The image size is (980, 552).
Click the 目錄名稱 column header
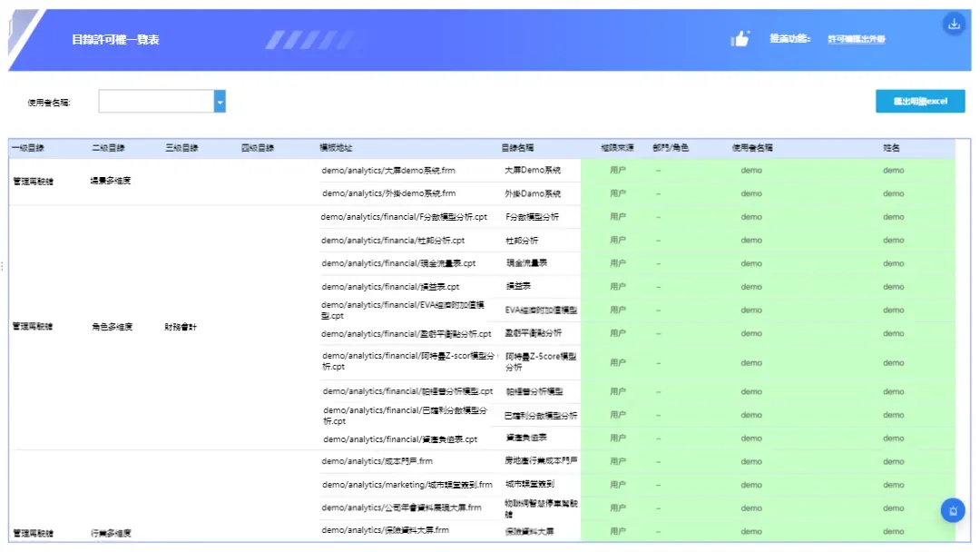(x=517, y=148)
